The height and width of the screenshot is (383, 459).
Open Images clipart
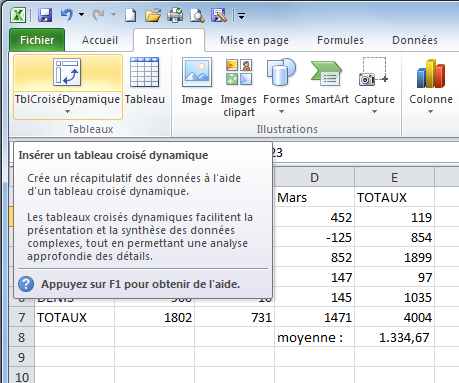pyautogui.click(x=239, y=87)
